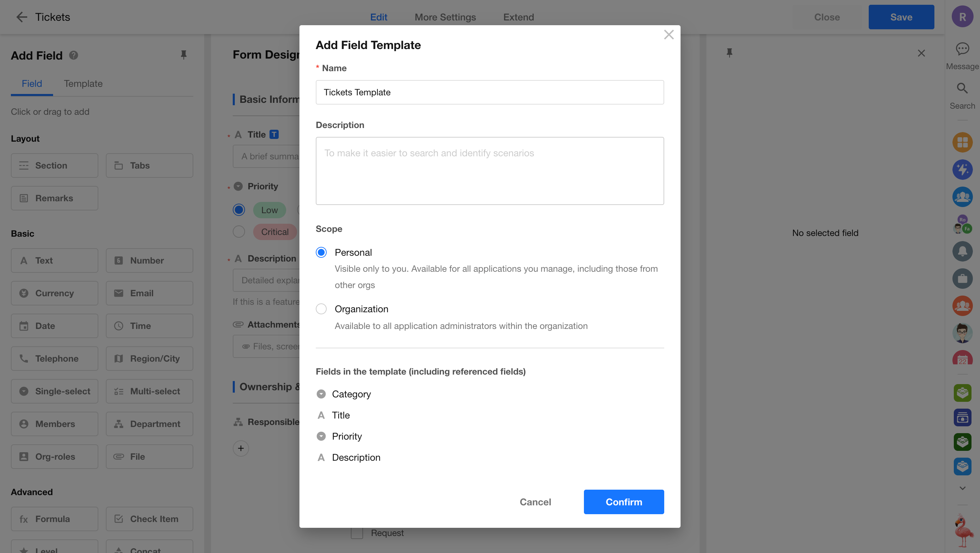
Task: Add a Remarks layout field
Action: click(x=54, y=198)
